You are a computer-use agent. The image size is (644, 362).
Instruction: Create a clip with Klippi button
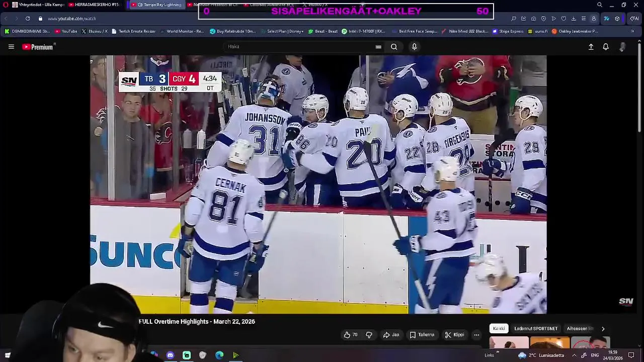coord(454,335)
